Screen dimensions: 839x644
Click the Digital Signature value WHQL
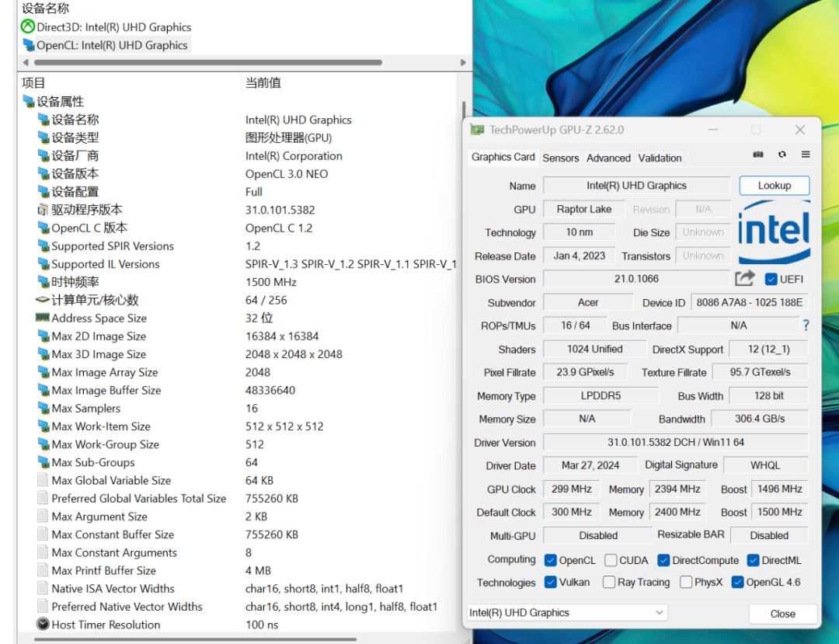765,465
